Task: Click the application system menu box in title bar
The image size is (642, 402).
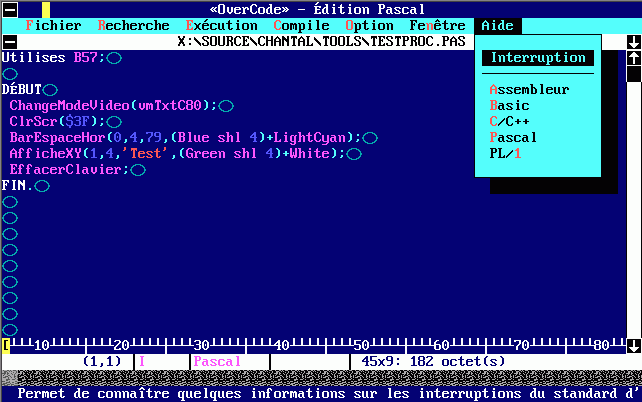Action: [10, 9]
